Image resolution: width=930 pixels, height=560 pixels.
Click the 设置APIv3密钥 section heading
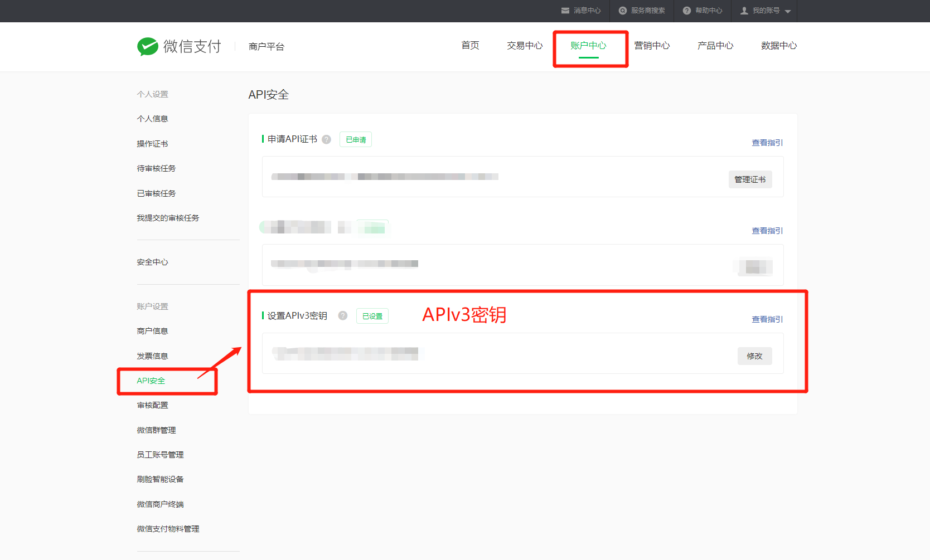(x=297, y=316)
